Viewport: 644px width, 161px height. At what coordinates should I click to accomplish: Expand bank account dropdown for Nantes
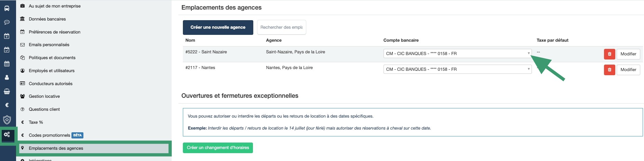tap(457, 69)
